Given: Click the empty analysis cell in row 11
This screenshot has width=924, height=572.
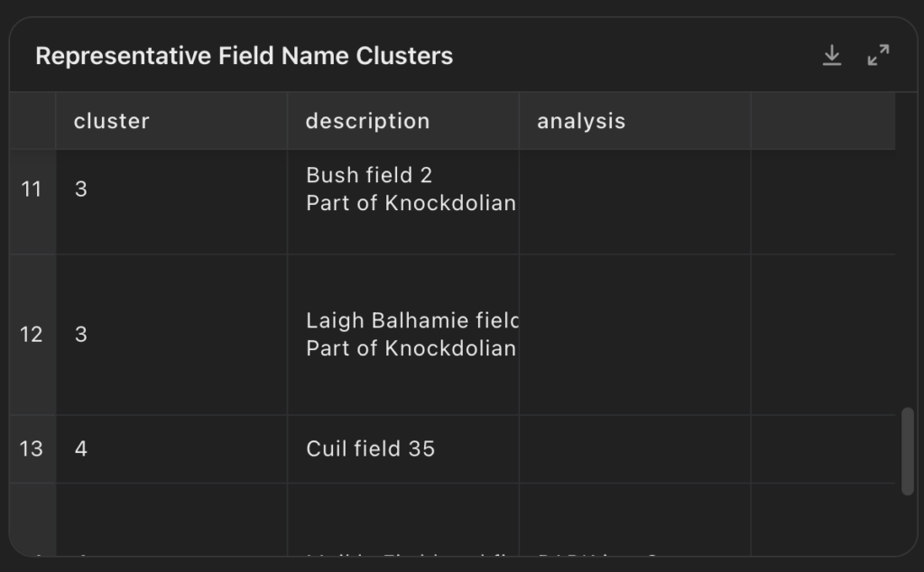Looking at the screenshot, I should point(634,202).
